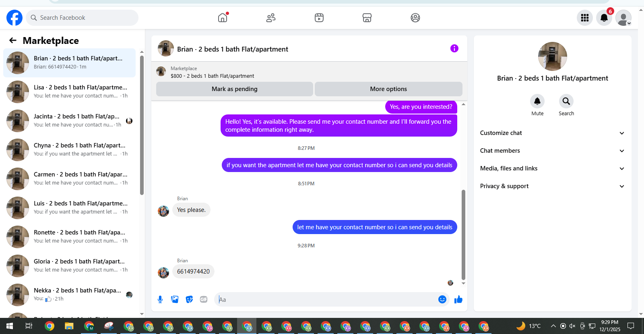This screenshot has width=644, height=334.
Task: Choose a GIF with the GIF icon
Action: [204, 299]
